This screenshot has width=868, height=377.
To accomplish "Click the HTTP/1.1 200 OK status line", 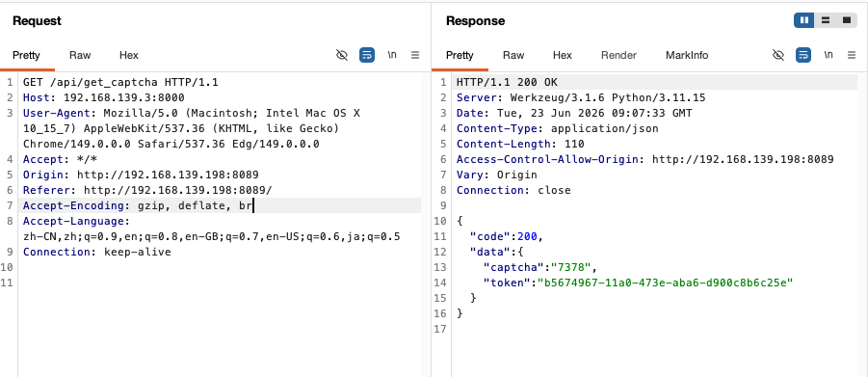I will click(507, 83).
